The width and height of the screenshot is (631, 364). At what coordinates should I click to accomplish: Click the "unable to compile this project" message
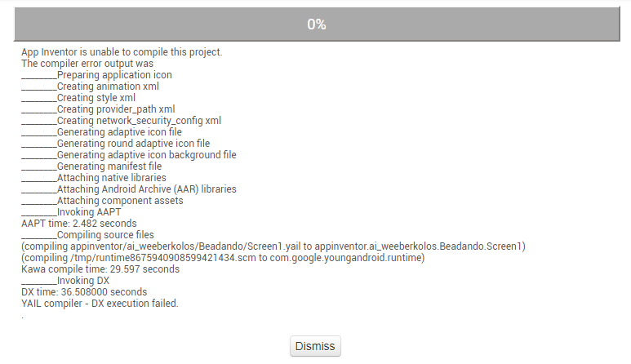(122, 52)
